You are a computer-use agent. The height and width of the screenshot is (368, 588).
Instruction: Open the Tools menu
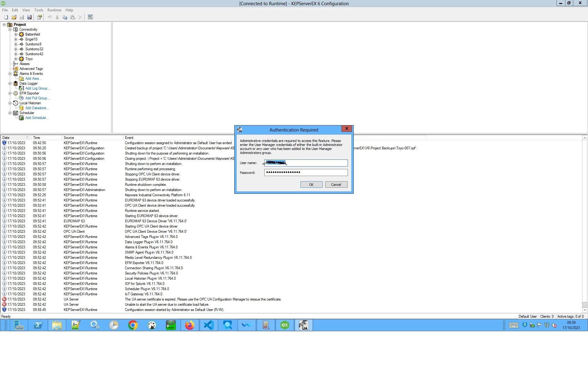coord(39,10)
